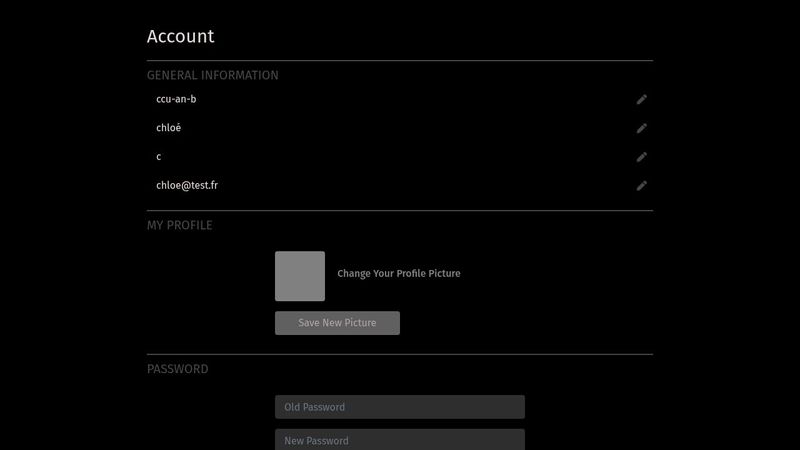Viewport: 800px width, 450px height.
Task: Click the pencil icon beside 'c'
Action: click(x=642, y=157)
